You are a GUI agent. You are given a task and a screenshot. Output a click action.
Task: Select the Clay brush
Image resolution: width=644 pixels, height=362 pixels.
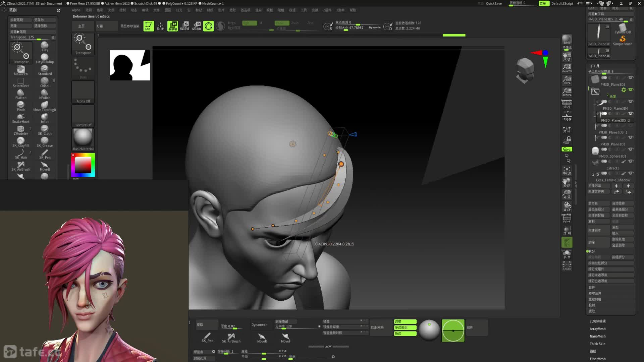point(45,46)
